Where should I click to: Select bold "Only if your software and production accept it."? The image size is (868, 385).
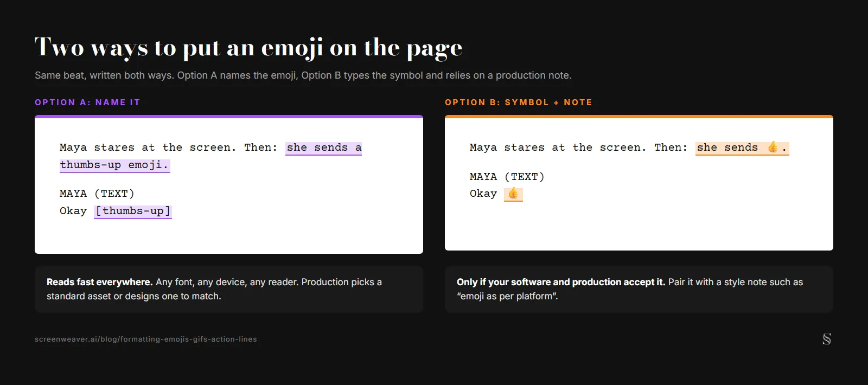pos(561,282)
